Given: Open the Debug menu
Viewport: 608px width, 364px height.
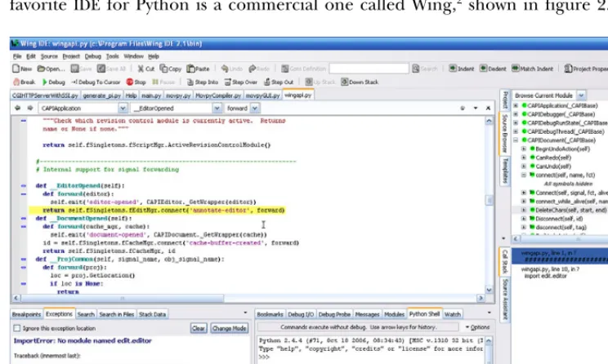Looking at the screenshot, I should 92,56.
